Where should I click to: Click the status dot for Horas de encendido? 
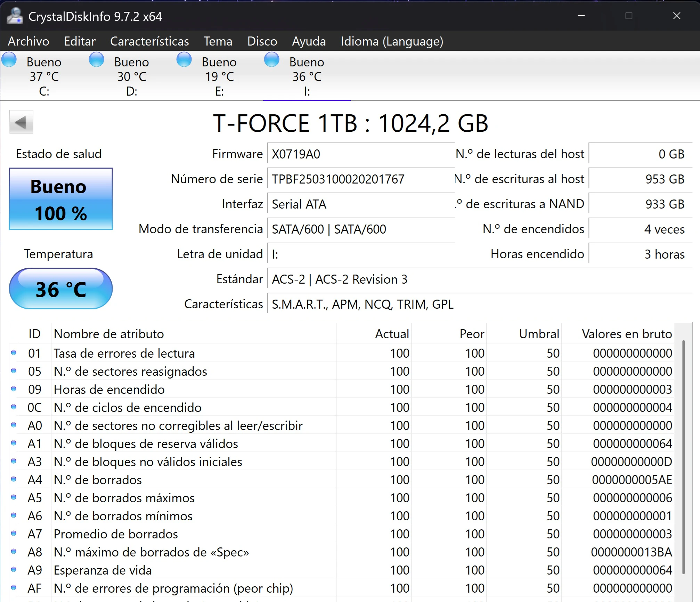(x=14, y=389)
